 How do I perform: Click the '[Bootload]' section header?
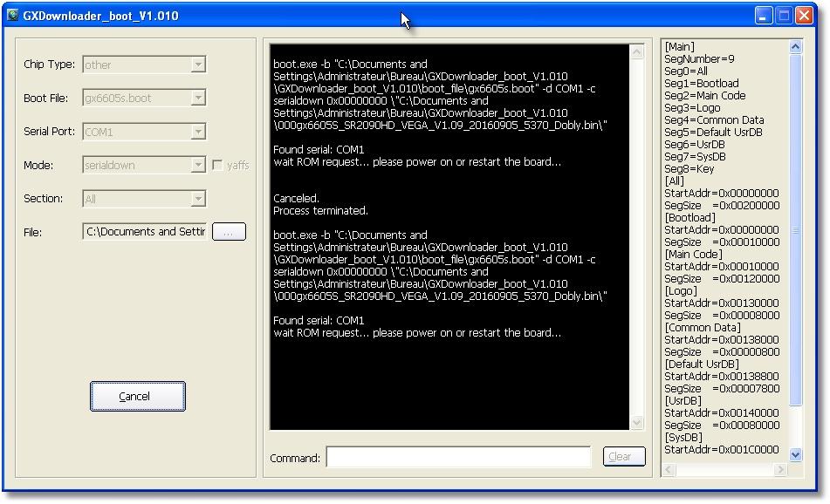(x=689, y=217)
